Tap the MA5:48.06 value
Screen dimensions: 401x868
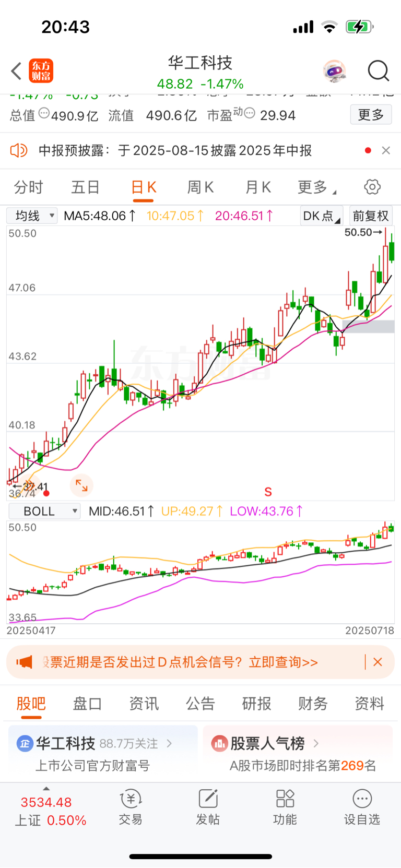click(100, 216)
